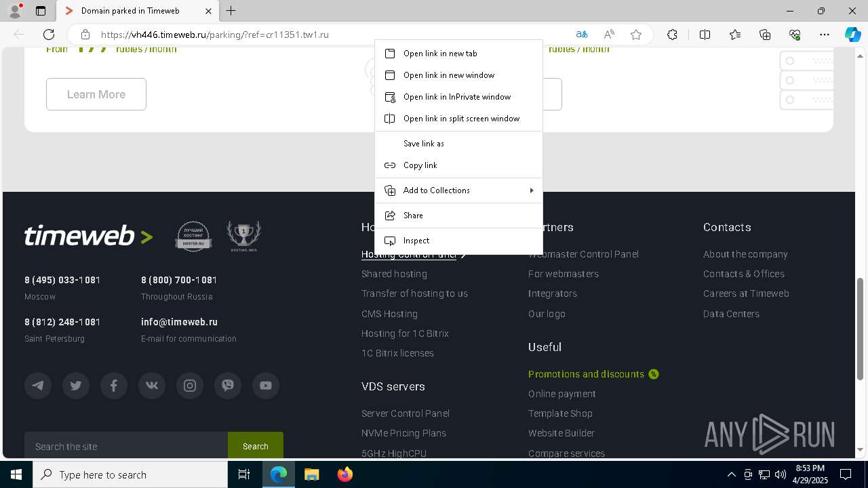The image size is (868, 488).
Task: Open Collections toolbar icon
Action: click(x=765, y=35)
